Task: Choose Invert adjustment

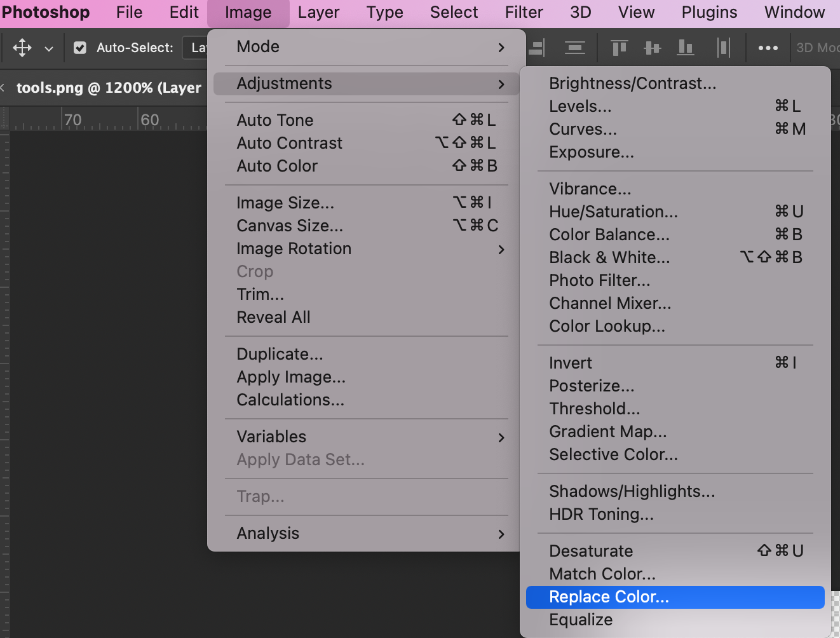Action: [675, 363]
